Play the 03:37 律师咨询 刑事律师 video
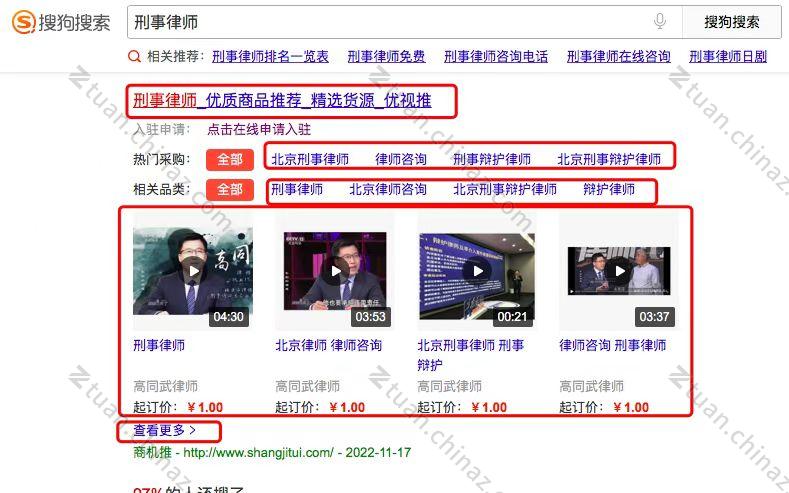Viewport: 789px width, 493px height. [619, 271]
